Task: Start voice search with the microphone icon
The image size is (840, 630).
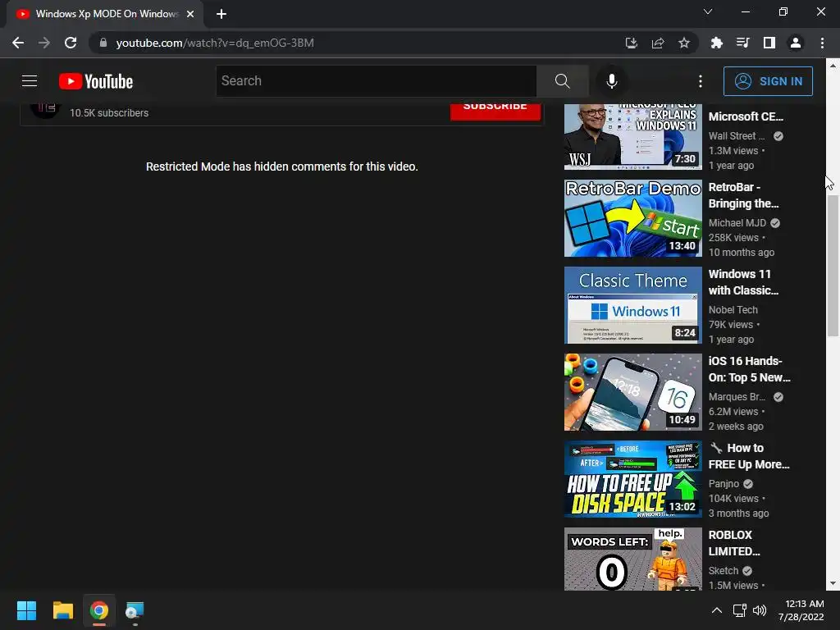Action: click(x=611, y=81)
